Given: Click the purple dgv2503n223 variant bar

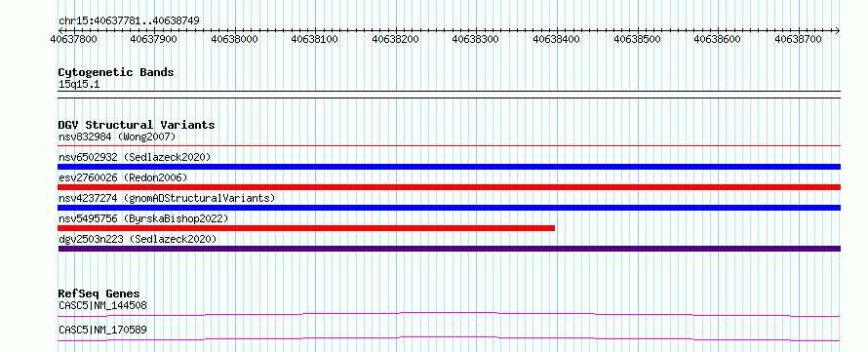Looking at the screenshot, I should (449, 249).
